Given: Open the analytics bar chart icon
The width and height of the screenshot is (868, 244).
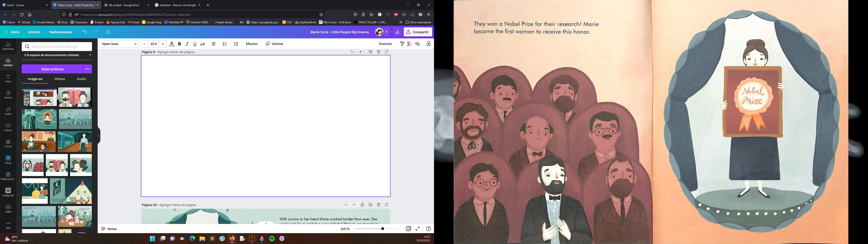Looking at the screenshot, I should coord(397,32).
